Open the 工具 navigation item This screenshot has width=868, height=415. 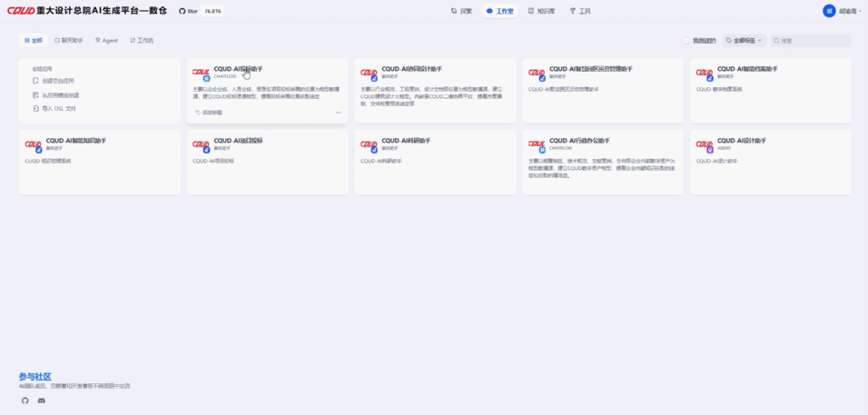click(x=579, y=11)
